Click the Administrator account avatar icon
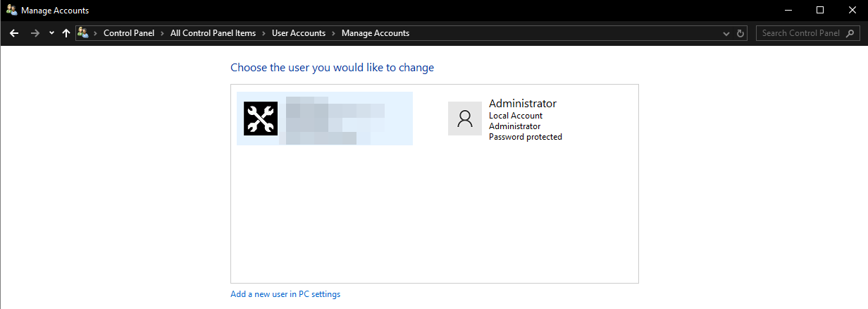This screenshot has height=309, width=868. 465,119
